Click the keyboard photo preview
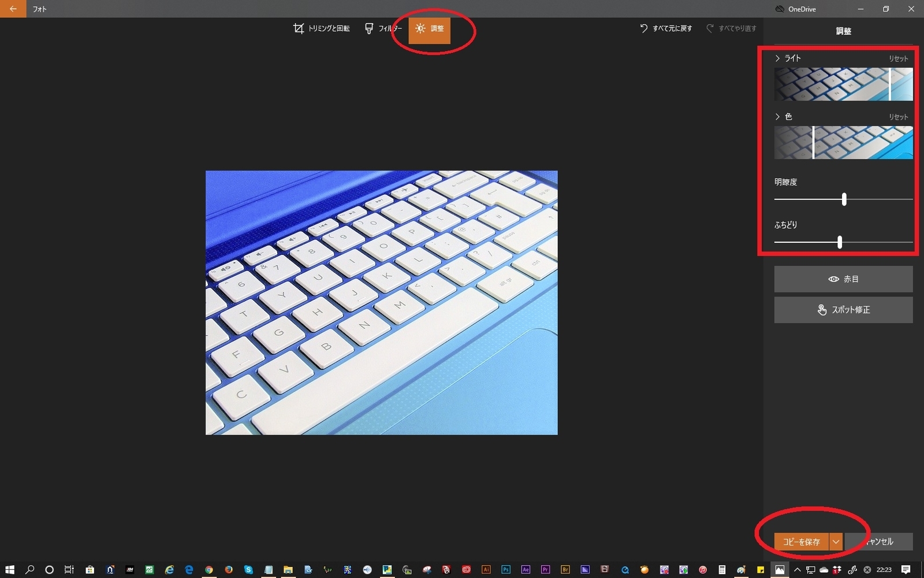Screen dimensions: 924x578 click(382, 302)
